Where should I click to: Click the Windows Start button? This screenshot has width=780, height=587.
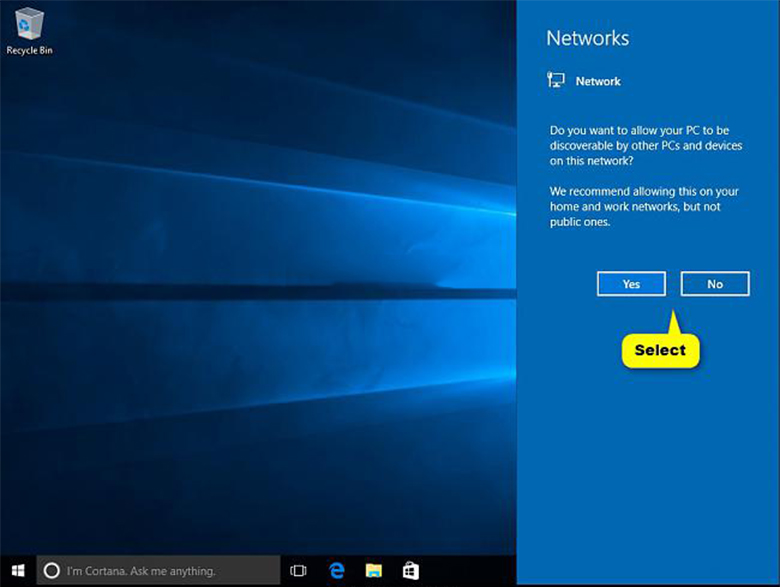[18, 570]
